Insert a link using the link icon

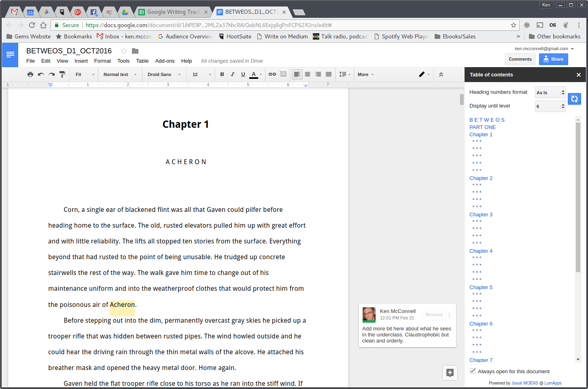(272, 74)
